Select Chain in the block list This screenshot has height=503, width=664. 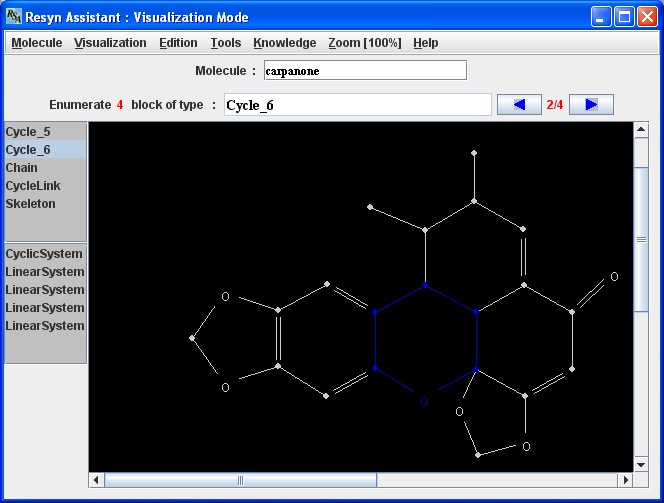coord(45,168)
